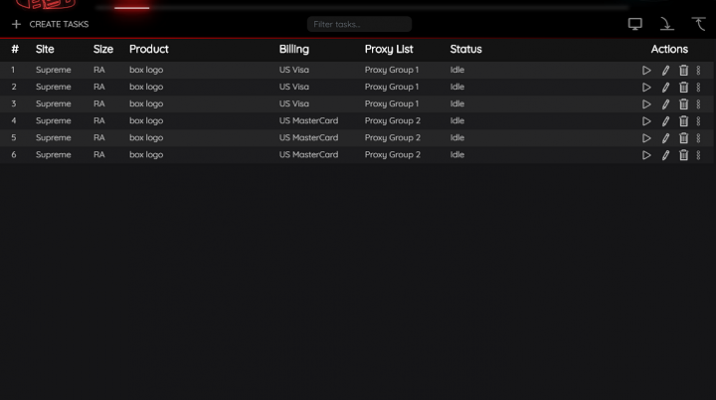The width and height of the screenshot is (716, 400).
Task: Delete task 3 with the trash icon
Action: click(x=684, y=104)
